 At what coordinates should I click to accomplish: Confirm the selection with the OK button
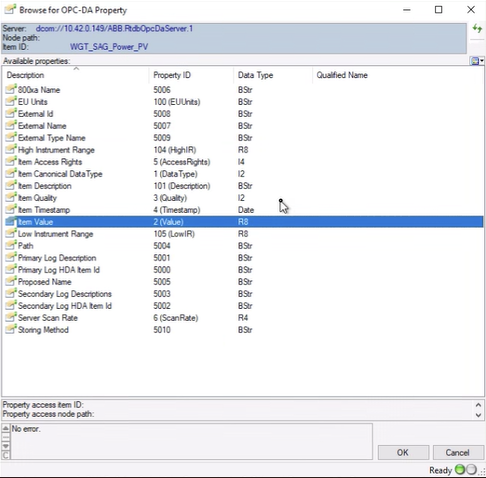coord(403,452)
